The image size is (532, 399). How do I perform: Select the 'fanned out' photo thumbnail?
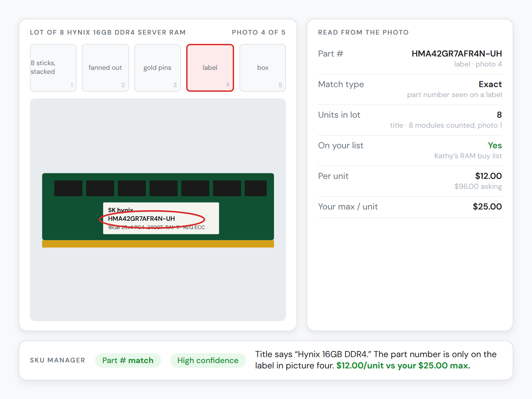point(105,68)
